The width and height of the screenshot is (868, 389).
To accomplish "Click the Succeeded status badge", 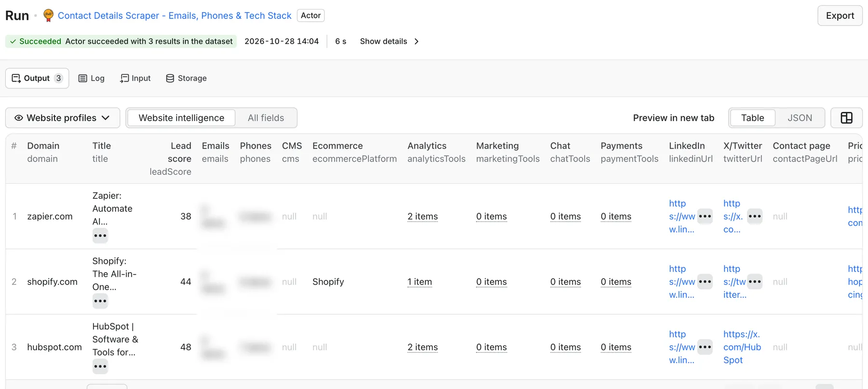I will (121, 42).
